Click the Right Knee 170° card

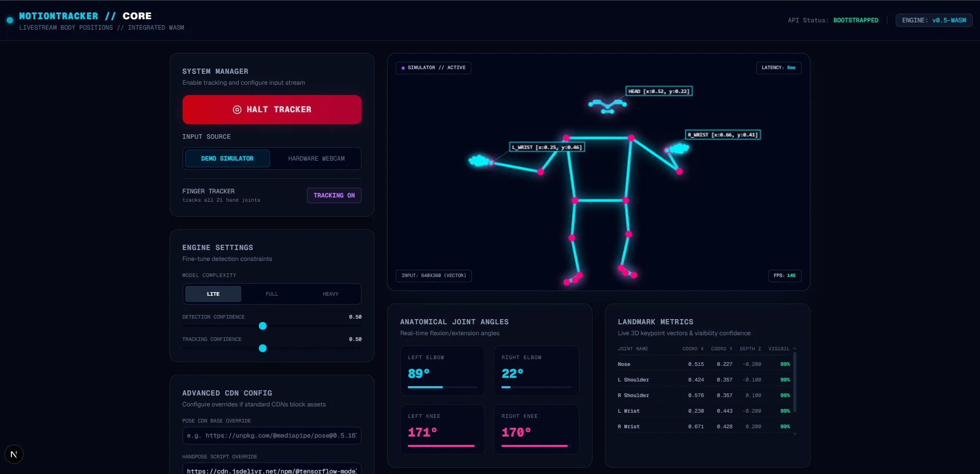[536, 430]
